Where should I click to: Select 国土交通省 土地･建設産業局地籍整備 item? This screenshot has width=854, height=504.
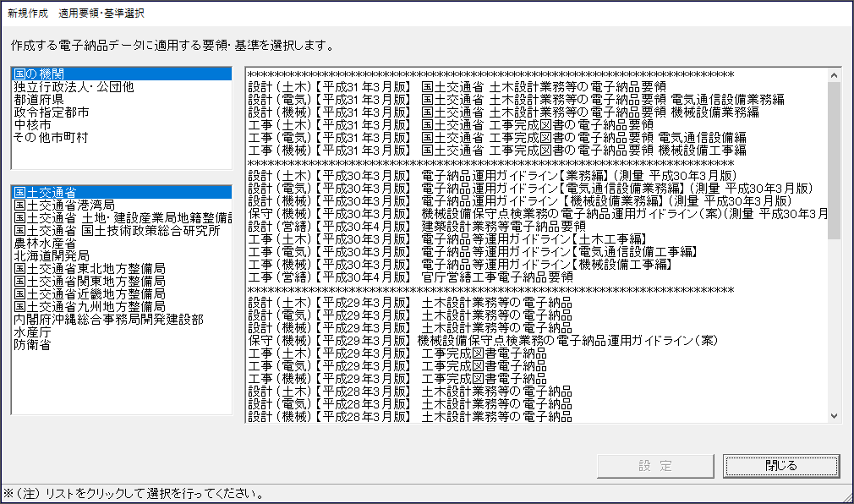pos(122,218)
